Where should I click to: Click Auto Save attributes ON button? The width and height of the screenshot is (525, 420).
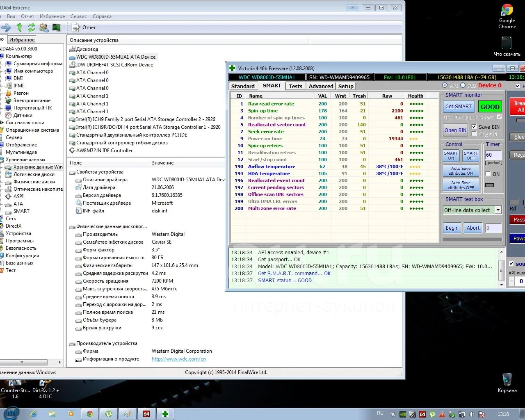tap(461, 171)
